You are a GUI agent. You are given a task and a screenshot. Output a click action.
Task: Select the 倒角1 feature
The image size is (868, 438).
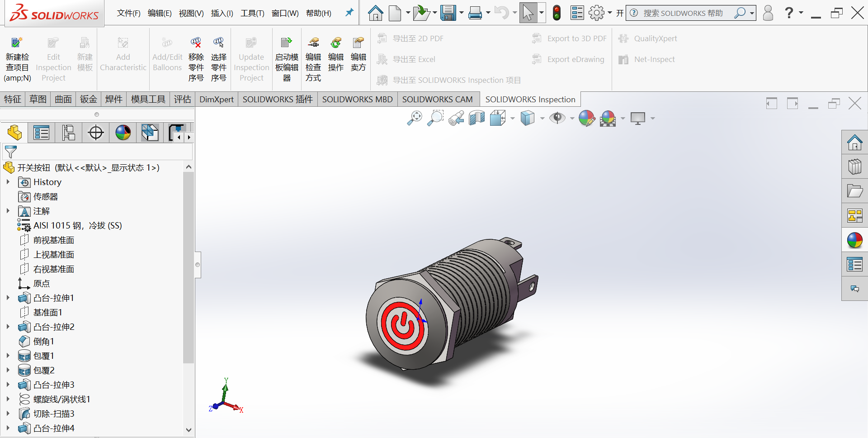click(x=43, y=341)
